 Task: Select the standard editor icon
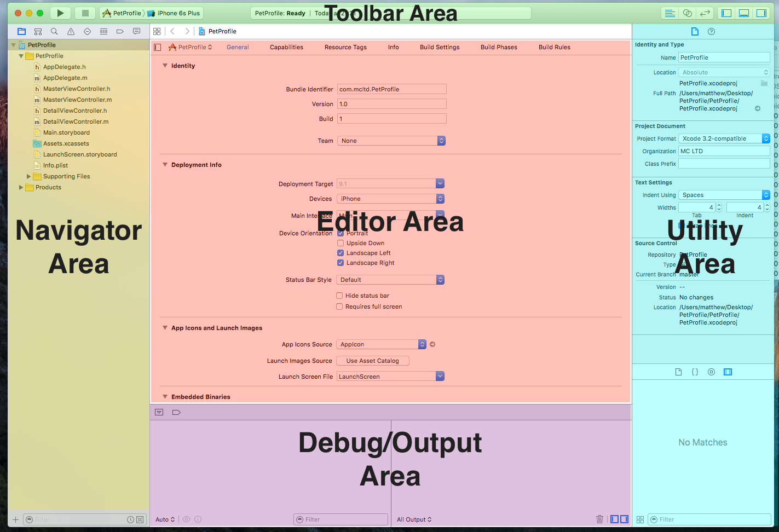670,13
